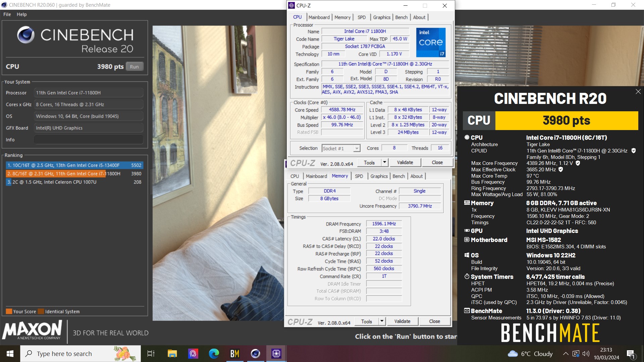Open Bench tab in CPU-Z CPU window
This screenshot has width=644, height=362.
pyautogui.click(x=401, y=17)
